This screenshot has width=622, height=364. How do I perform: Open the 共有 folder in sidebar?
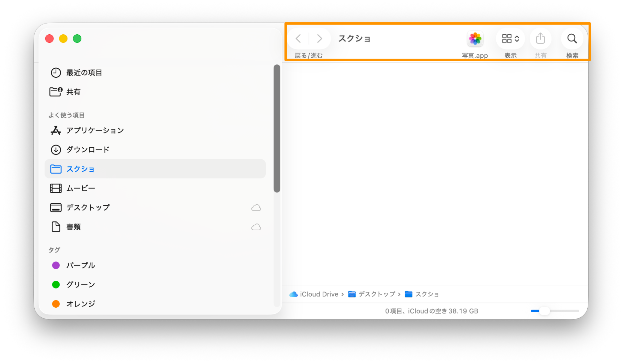point(73,92)
